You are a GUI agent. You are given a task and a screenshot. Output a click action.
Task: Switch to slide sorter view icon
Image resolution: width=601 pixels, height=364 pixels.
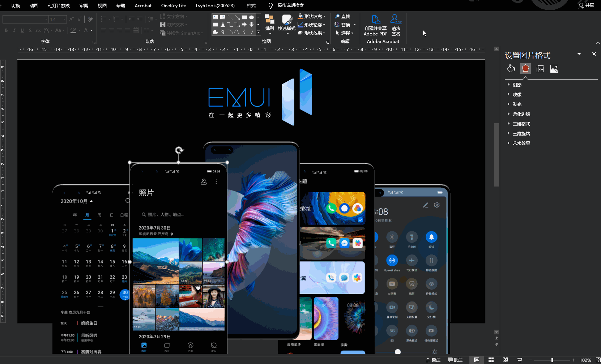(x=491, y=360)
